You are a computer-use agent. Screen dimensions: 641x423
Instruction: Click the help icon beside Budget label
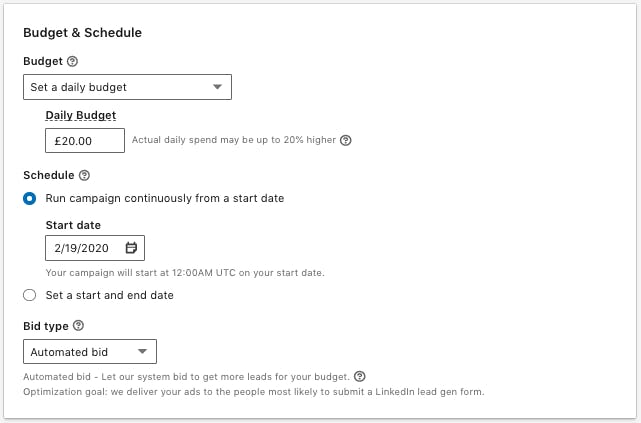point(72,61)
